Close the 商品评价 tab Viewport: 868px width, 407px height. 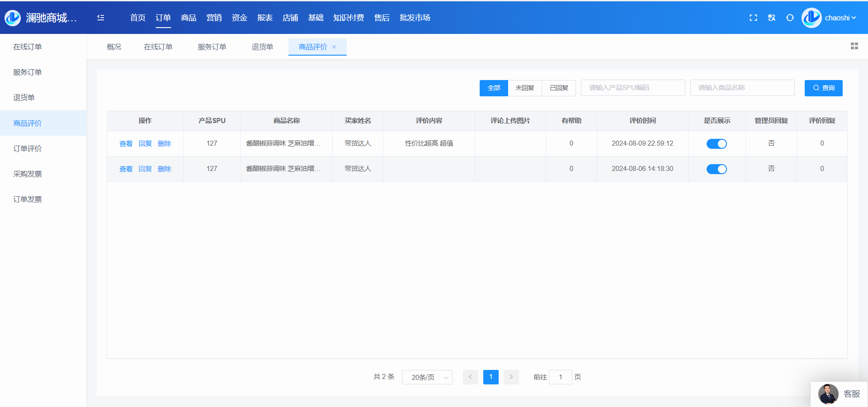(x=334, y=47)
